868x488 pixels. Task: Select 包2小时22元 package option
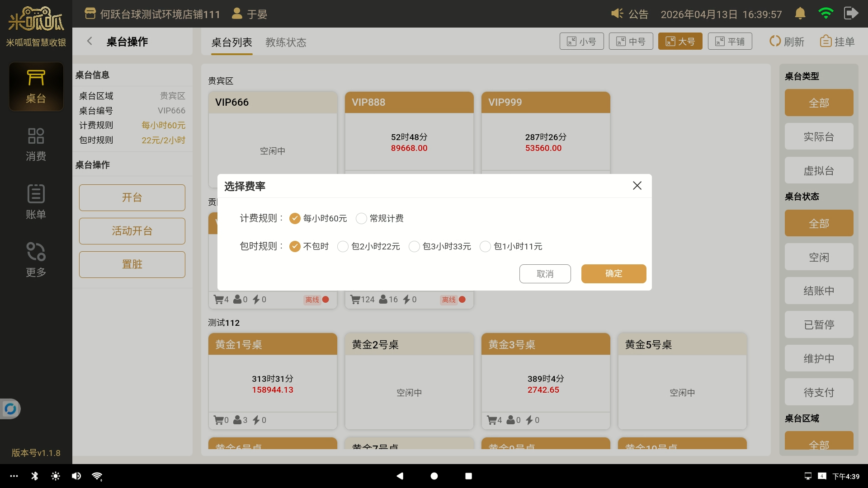pyautogui.click(x=343, y=247)
